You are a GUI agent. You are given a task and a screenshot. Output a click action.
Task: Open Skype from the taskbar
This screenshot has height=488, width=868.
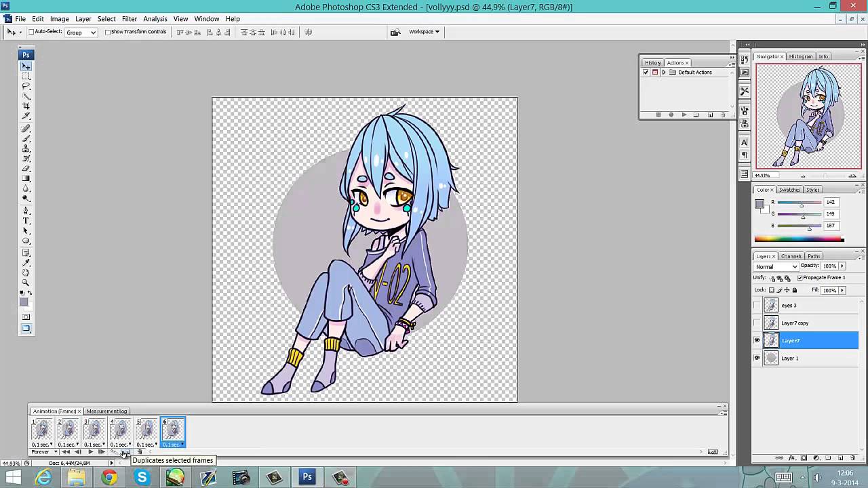[x=142, y=478]
